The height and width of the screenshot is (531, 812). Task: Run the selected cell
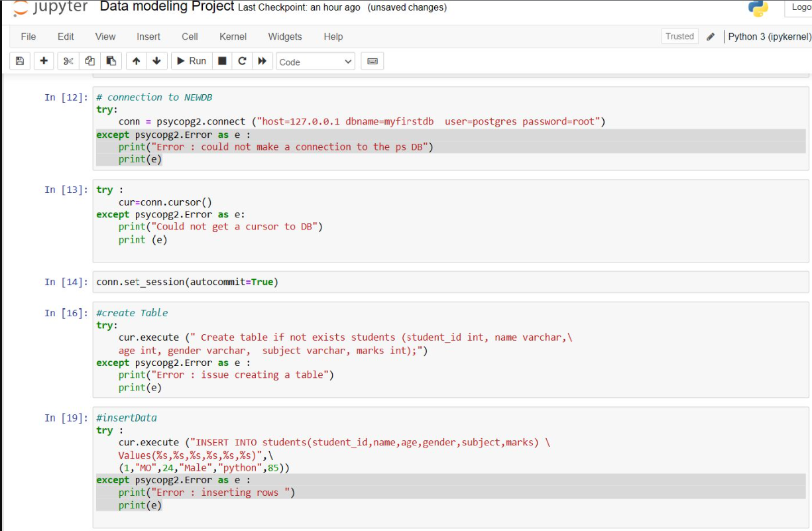192,60
